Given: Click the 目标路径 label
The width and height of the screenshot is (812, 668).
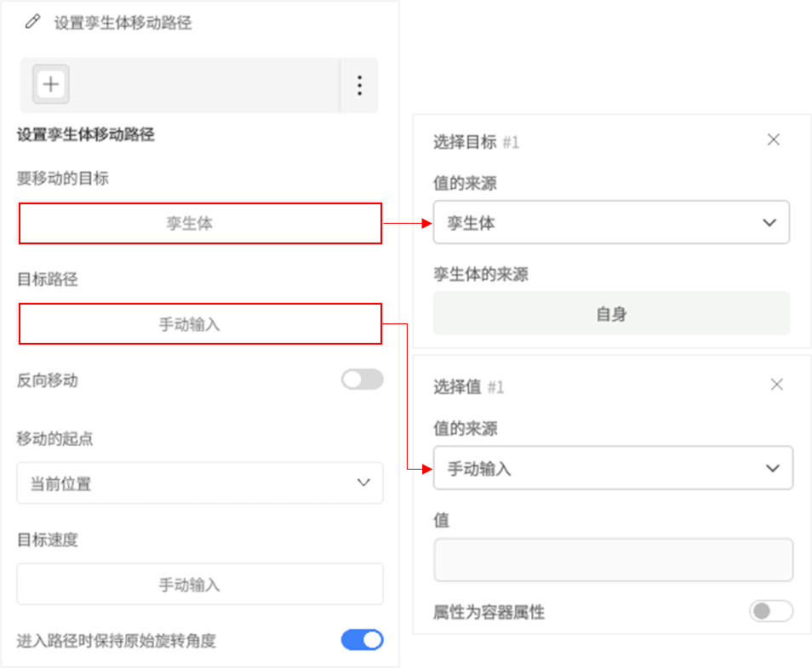Looking at the screenshot, I should tap(48, 280).
